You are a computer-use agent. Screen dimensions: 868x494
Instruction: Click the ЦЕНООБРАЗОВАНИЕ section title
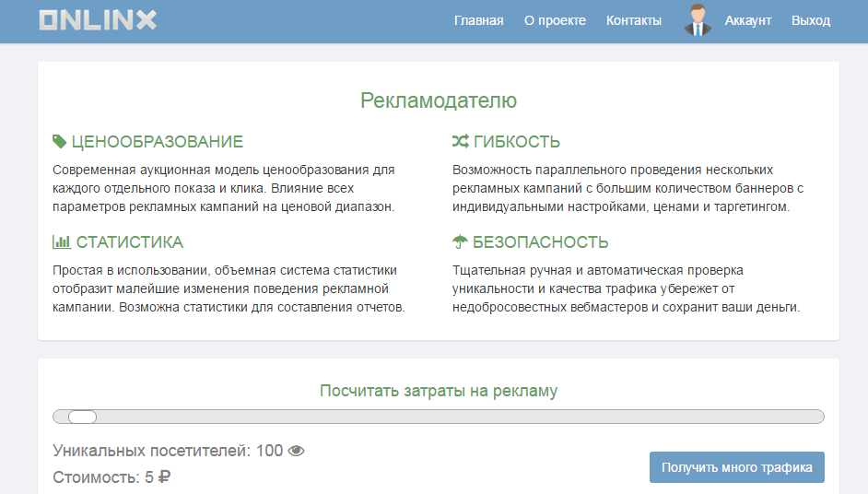(157, 142)
